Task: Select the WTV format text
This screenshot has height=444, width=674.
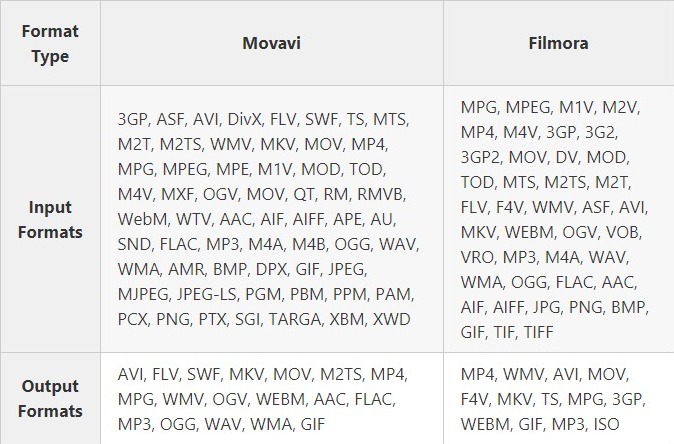Action: 188,219
